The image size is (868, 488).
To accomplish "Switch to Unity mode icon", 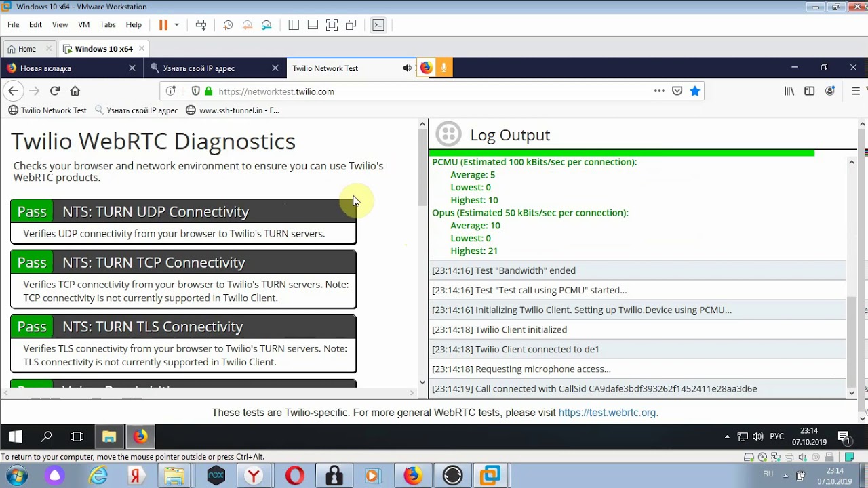I will 351,24.
